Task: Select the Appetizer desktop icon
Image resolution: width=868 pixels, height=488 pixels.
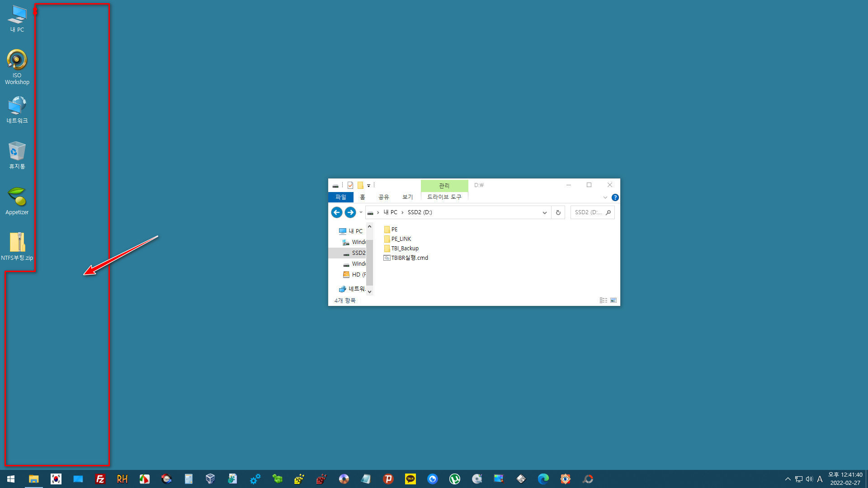Action: click(17, 201)
